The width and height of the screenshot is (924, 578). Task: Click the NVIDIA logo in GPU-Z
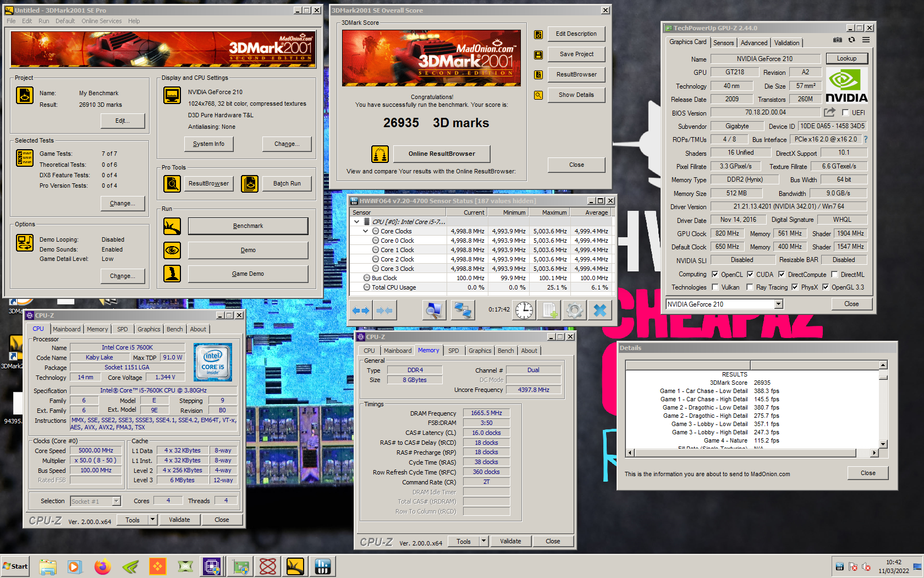[x=846, y=86]
